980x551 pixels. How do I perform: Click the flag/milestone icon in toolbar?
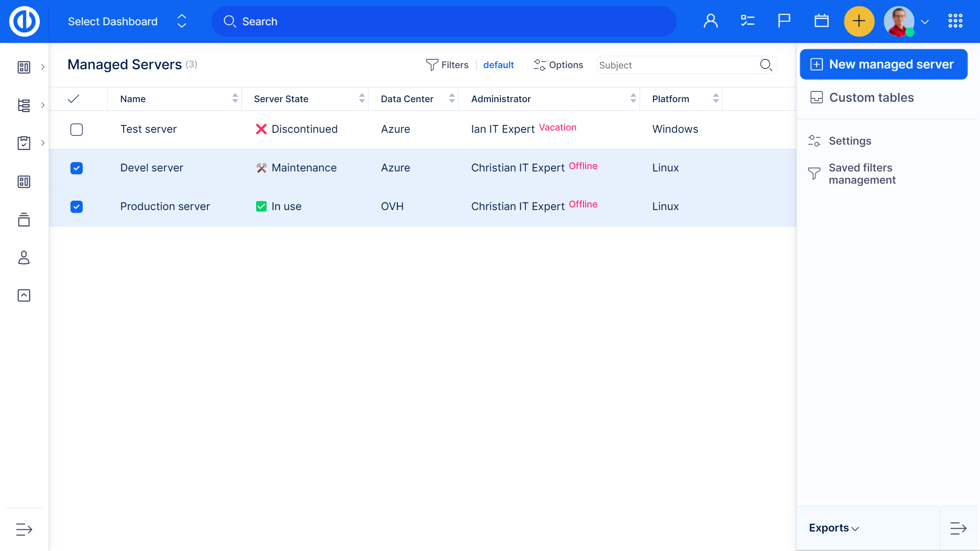click(784, 21)
